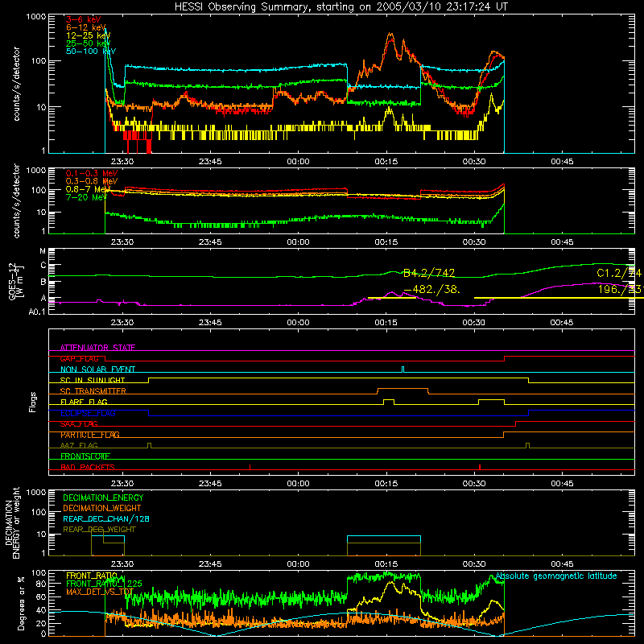644x644 pixels.
Task: Click the -482./38. position annotation
Action: tap(431, 289)
